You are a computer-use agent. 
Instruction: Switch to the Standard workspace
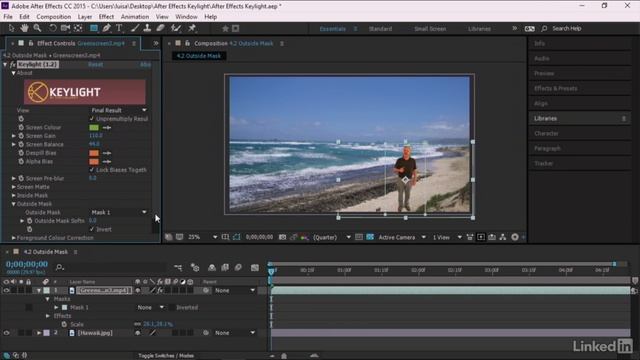[x=380, y=29]
